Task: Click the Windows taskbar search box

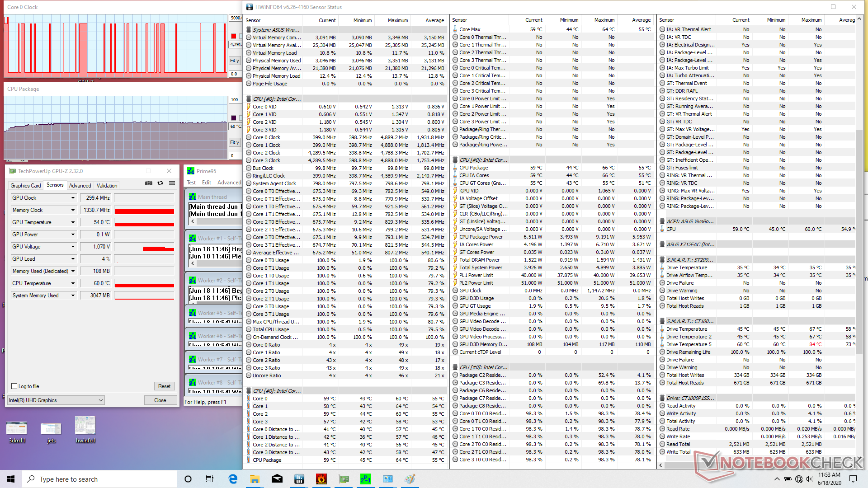Action: pyautogui.click(x=99, y=479)
